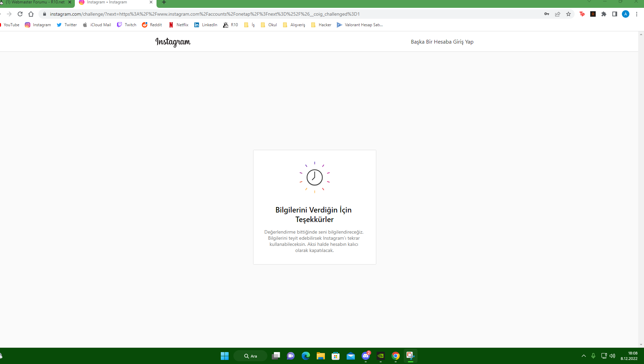644x364 pixels.
Task: Toggle the browser side panel
Action: click(615, 14)
